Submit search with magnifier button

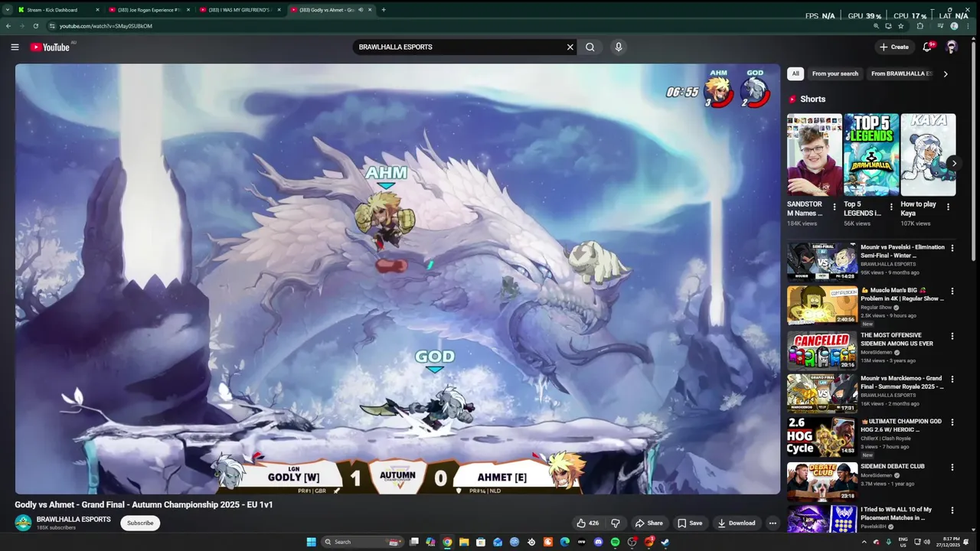[x=590, y=47]
